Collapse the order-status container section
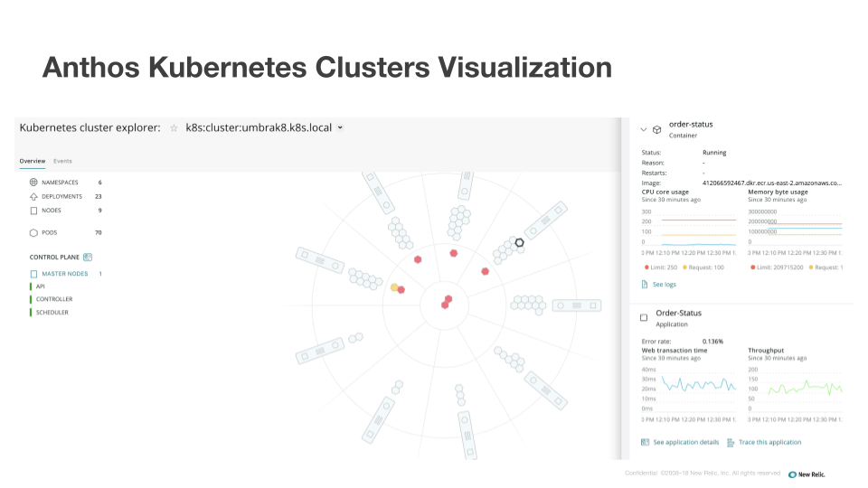The image size is (868, 488). (x=643, y=129)
